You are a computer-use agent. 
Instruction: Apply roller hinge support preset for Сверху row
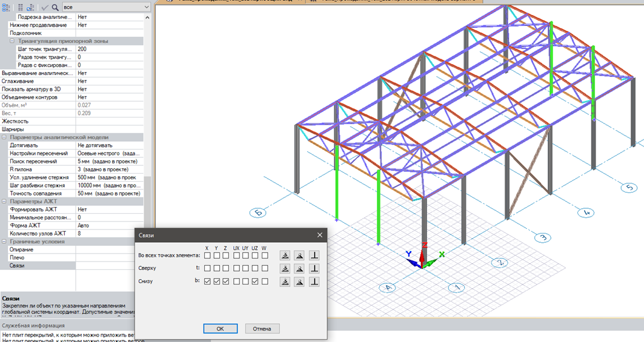pyautogui.click(x=285, y=269)
